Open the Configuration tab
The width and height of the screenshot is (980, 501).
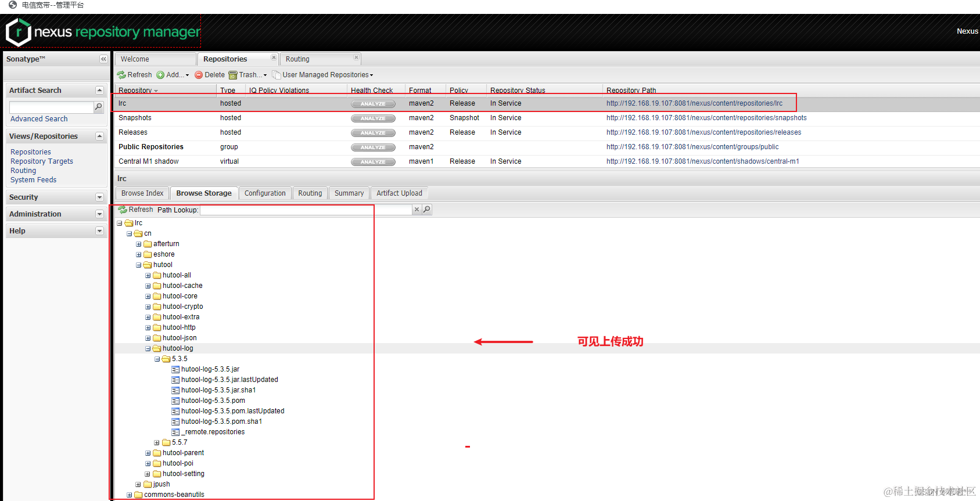(265, 193)
